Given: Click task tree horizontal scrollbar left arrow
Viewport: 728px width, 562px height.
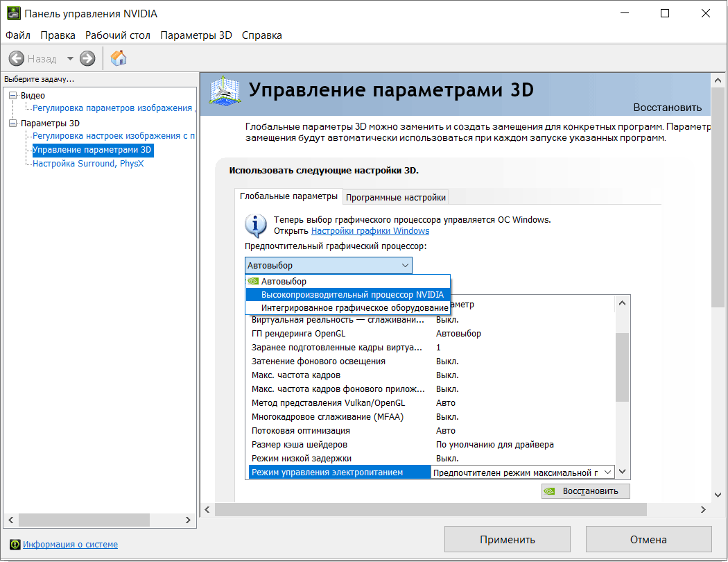Looking at the screenshot, I should click(11, 520).
